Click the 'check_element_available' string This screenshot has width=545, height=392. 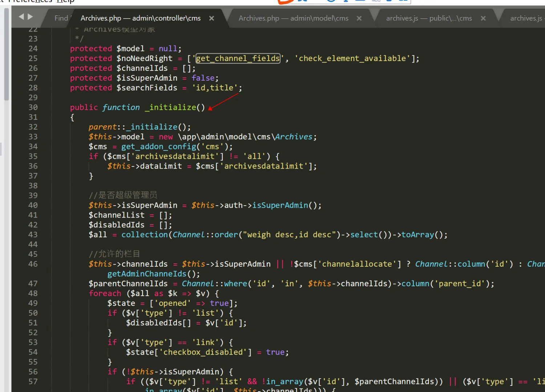352,58
